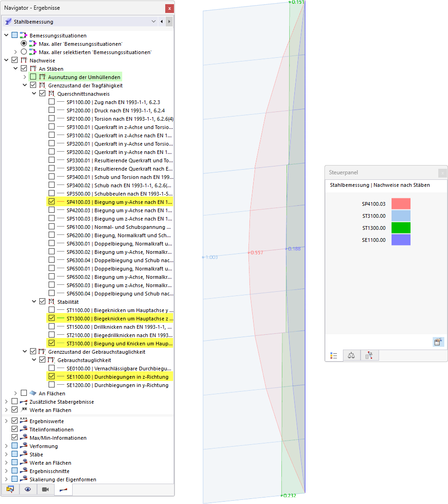Click the 0.557 result value label

(257, 252)
